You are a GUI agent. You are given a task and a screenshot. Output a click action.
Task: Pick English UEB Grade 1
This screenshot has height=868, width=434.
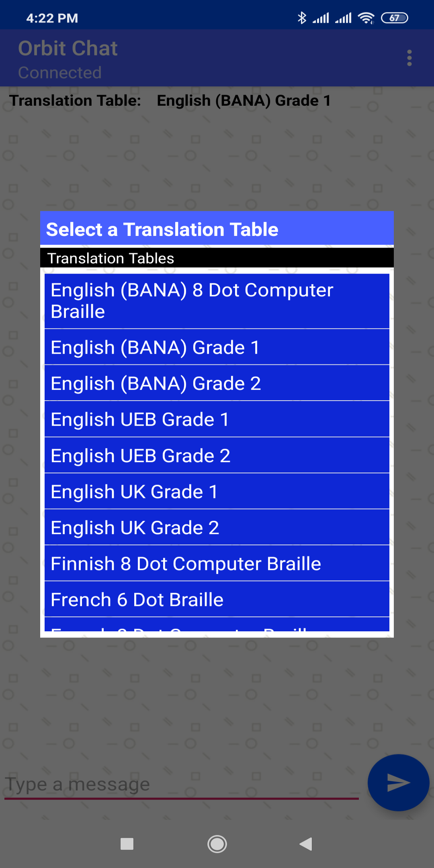217,420
